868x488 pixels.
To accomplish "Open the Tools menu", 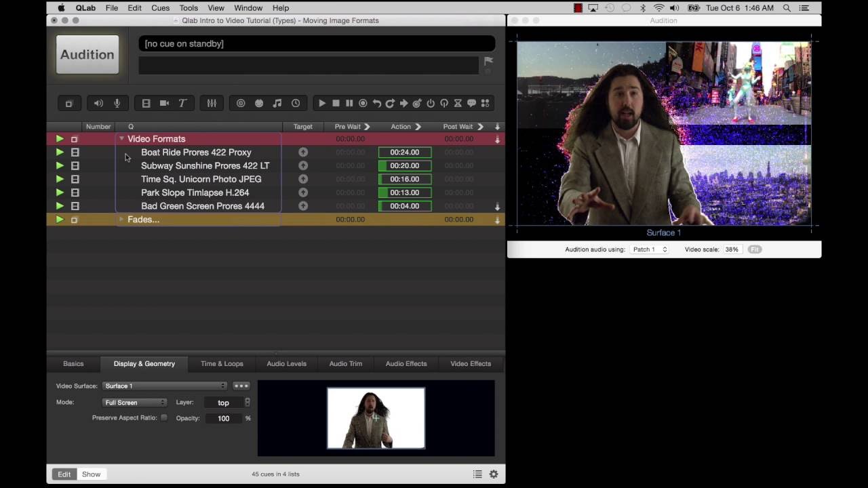I will coord(189,8).
